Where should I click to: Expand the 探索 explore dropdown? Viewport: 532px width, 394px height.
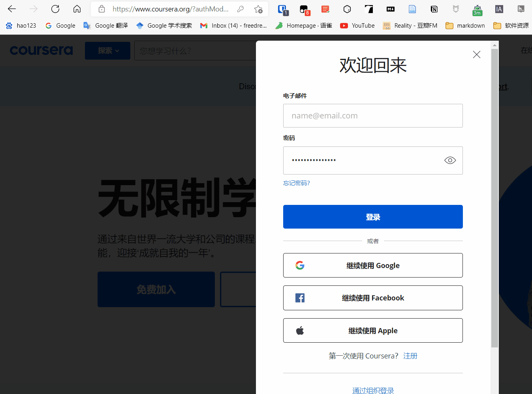click(107, 51)
